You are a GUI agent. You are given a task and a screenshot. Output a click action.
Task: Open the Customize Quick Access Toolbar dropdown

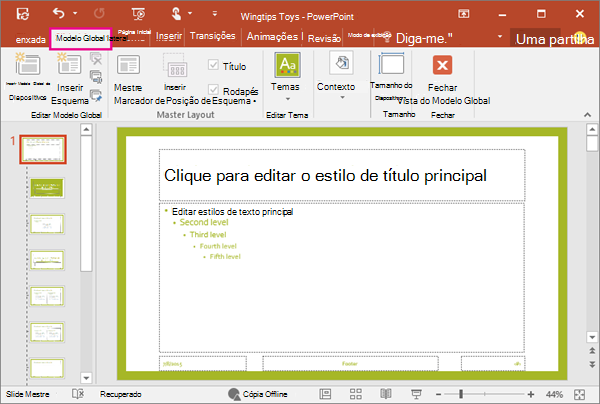(215, 14)
